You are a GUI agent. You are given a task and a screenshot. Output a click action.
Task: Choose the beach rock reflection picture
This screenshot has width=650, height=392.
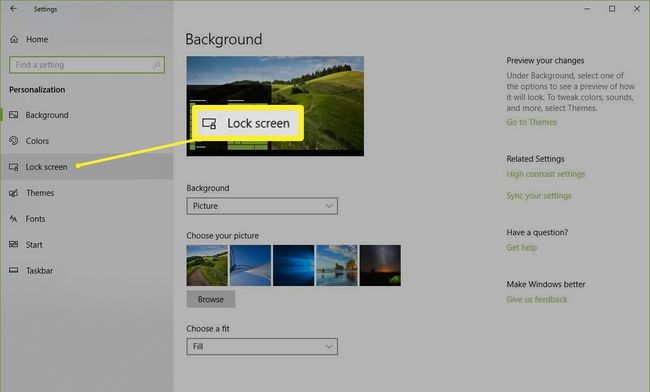pyautogui.click(x=337, y=265)
